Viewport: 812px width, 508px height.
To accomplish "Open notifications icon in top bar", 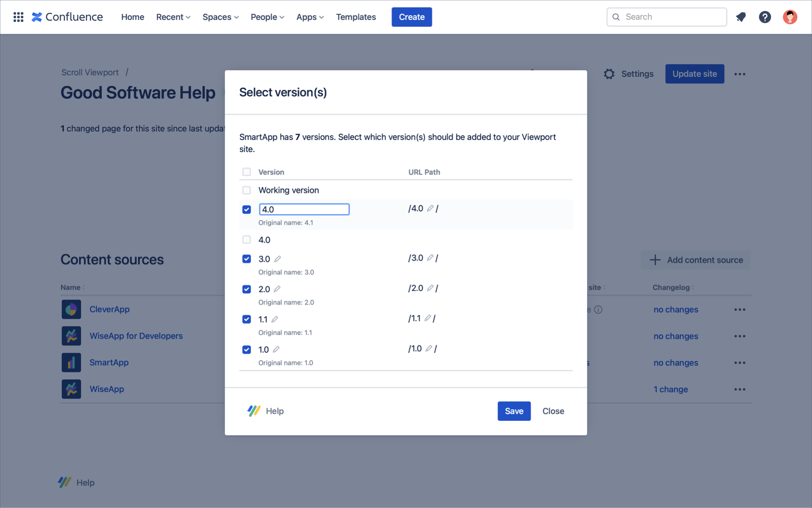I will point(741,17).
